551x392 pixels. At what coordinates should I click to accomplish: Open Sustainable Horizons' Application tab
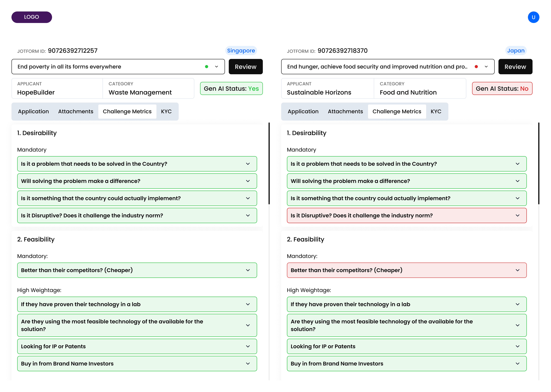(x=303, y=112)
